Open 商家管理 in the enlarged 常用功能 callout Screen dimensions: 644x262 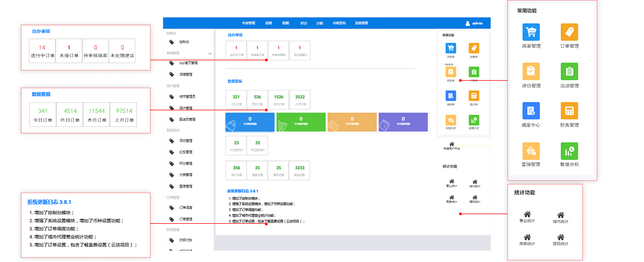[531, 32]
